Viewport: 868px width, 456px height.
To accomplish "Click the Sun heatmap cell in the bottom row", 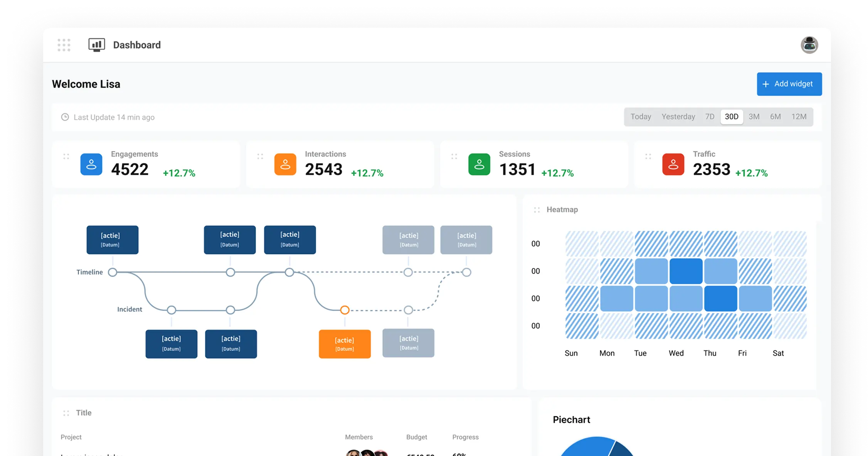I will pos(582,326).
